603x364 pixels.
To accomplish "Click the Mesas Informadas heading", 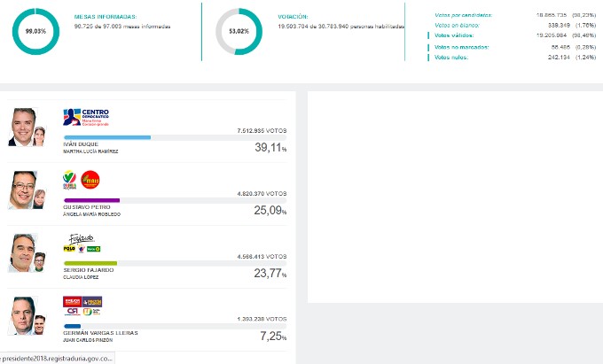I will [106, 17].
